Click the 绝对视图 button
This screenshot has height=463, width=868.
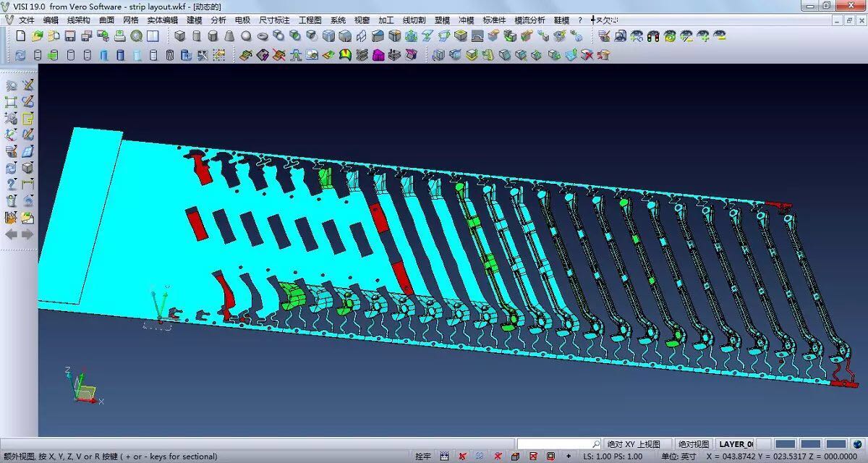pos(694,444)
